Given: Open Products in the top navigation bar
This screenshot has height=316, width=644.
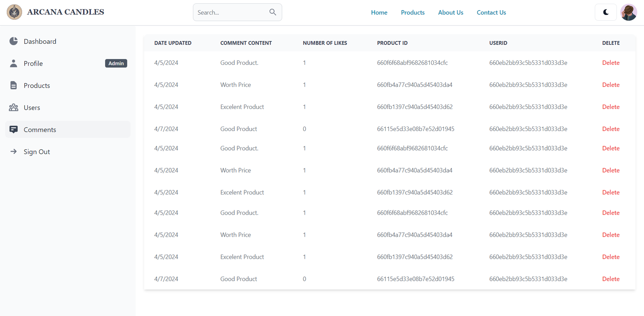Looking at the screenshot, I should 412,13.
